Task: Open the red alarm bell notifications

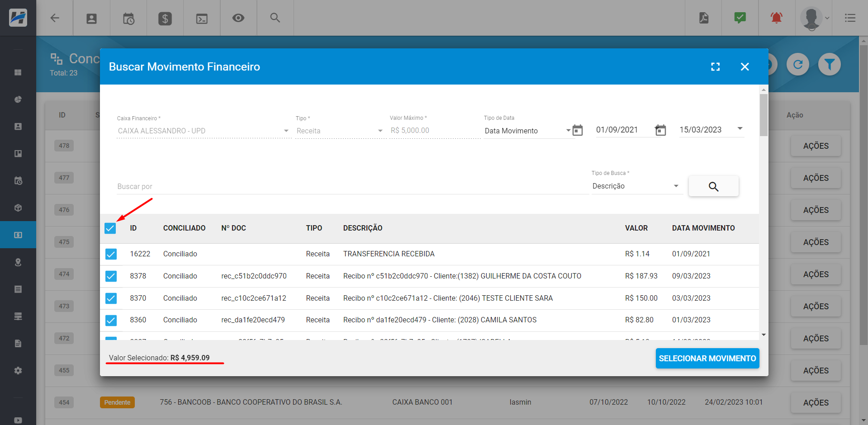Action: (x=777, y=18)
